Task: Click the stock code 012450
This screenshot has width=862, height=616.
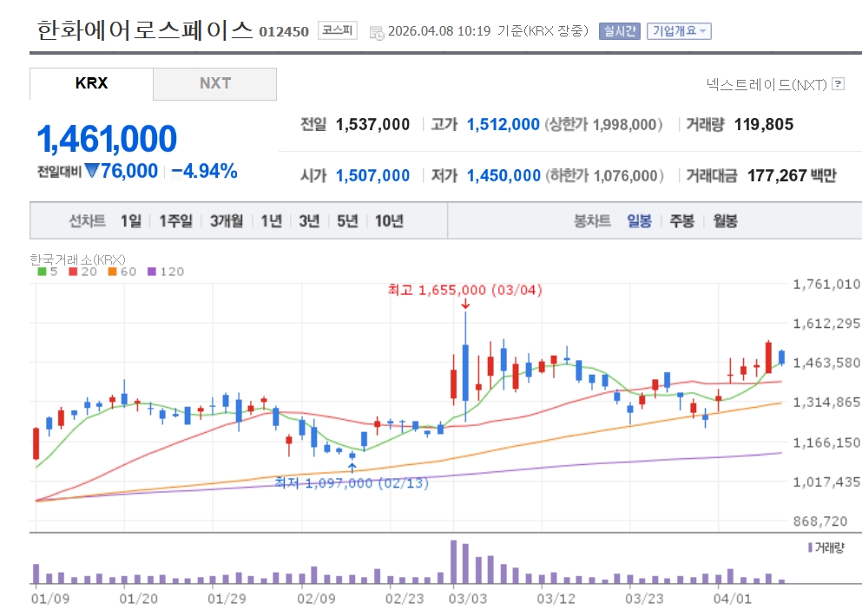Action: (284, 32)
